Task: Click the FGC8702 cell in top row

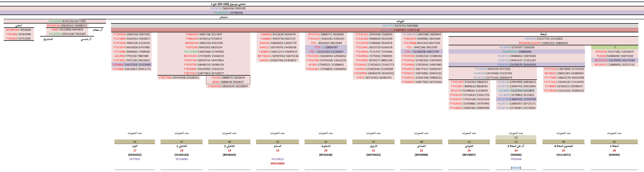Action: pos(228,8)
